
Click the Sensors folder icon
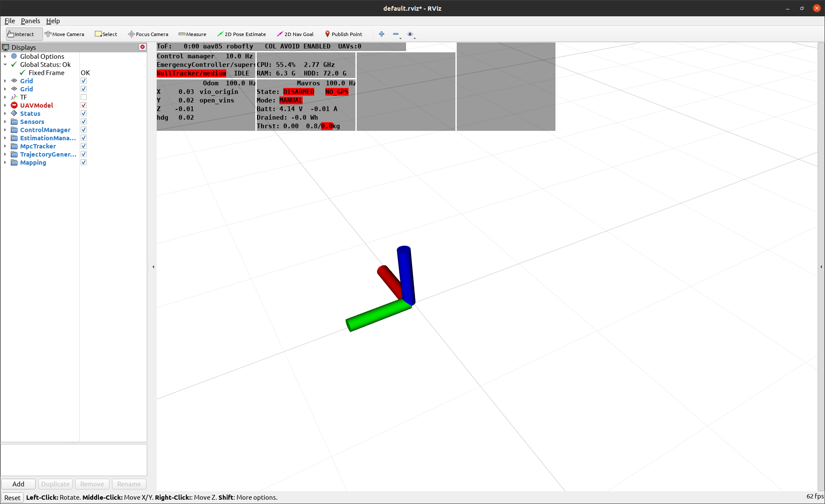tap(14, 121)
